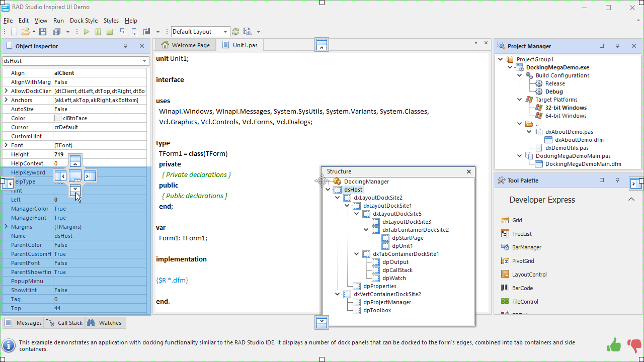644x362 pixels.
Task: Open the Messages bottom tab
Action: (23, 323)
